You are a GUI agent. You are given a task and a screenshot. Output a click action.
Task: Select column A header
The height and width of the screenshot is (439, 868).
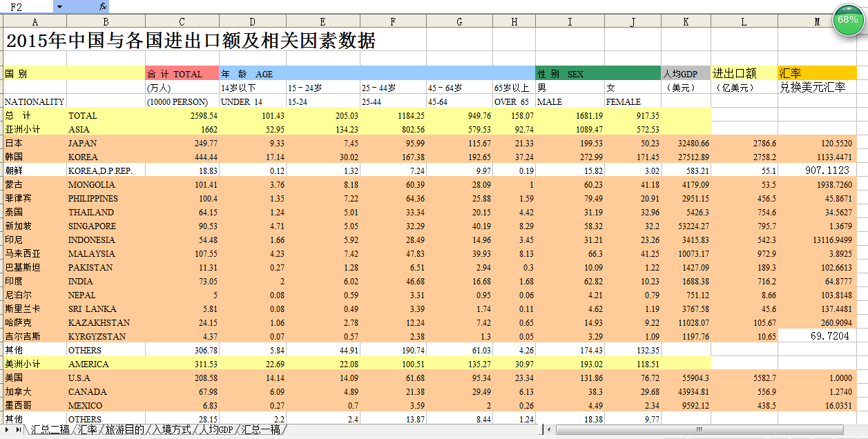point(35,21)
